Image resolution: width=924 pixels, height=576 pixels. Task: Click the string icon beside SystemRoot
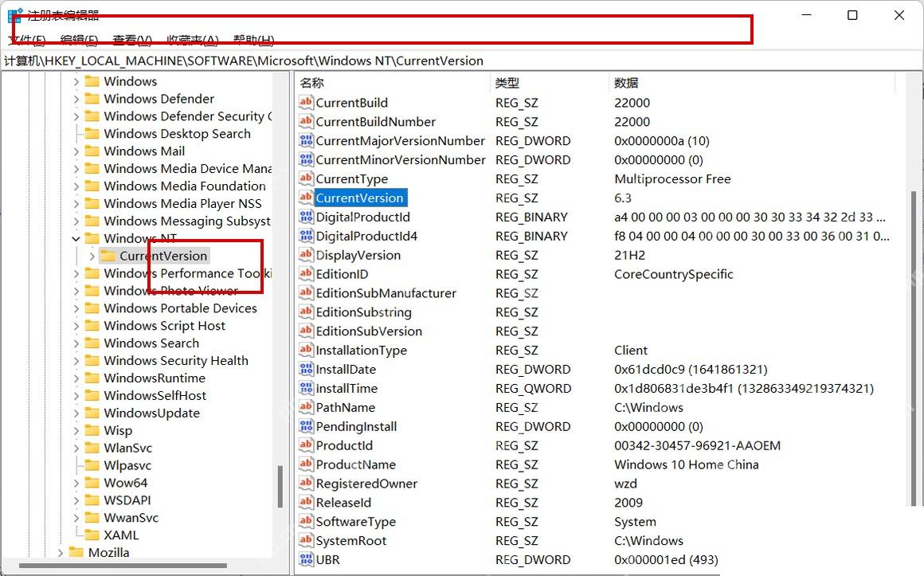click(x=306, y=540)
